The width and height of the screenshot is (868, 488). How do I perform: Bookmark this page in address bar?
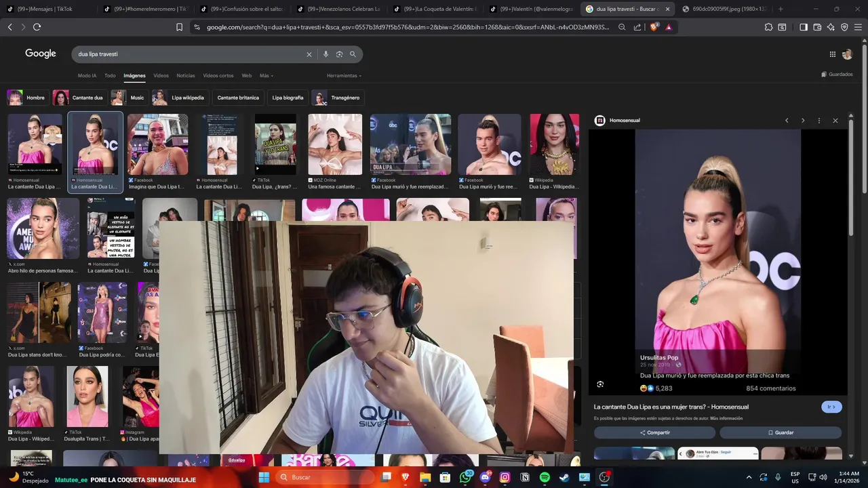pos(179,27)
